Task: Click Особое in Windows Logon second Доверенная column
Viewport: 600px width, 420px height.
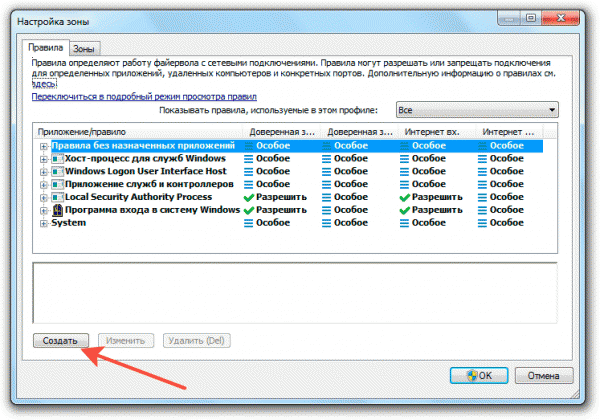Action: (351, 171)
